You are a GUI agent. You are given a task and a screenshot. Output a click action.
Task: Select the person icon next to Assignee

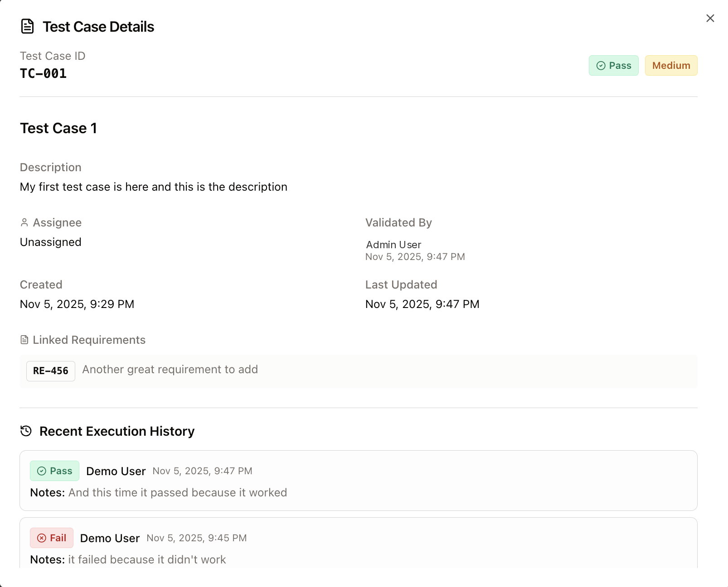click(x=25, y=222)
